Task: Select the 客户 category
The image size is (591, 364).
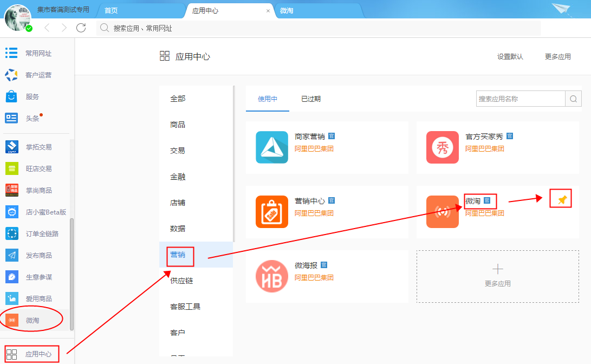Action: pos(196,333)
